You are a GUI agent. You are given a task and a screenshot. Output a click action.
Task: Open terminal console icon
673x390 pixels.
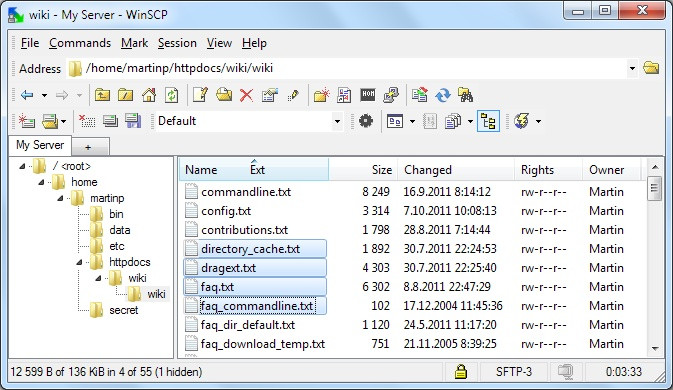(368, 94)
